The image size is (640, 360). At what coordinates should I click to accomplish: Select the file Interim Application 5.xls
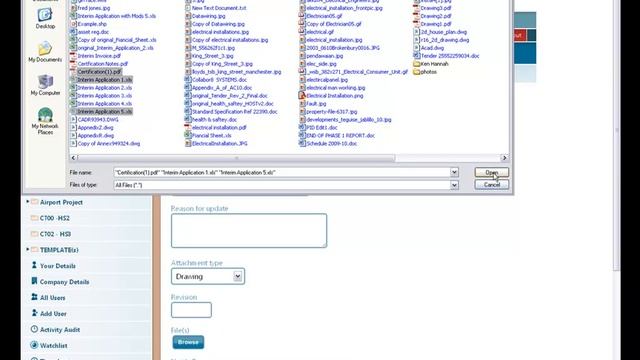[x=104, y=111]
